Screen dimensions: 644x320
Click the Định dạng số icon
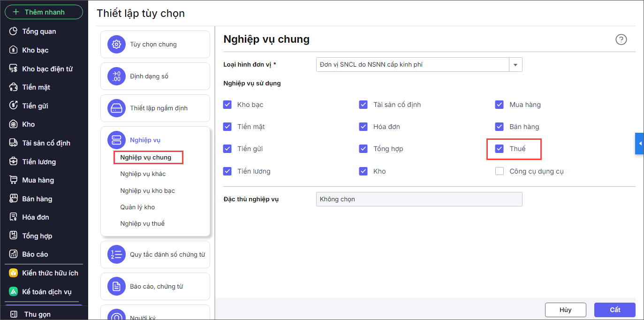116,76
